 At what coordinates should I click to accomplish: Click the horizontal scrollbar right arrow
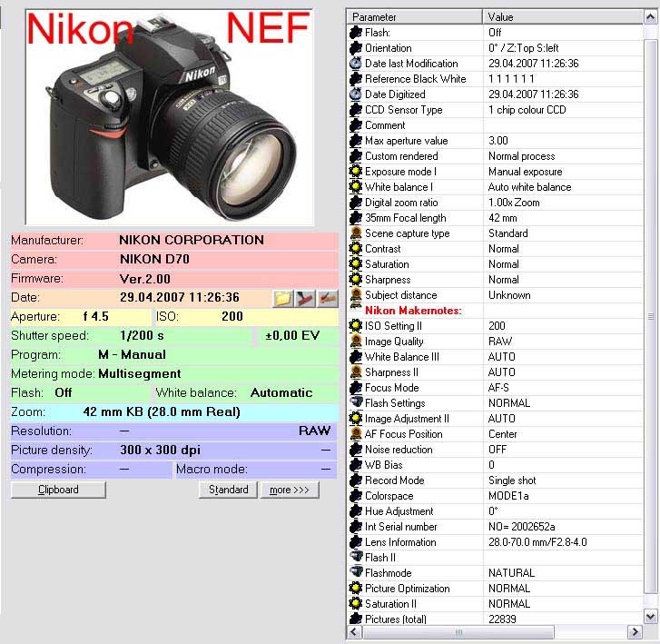tap(635, 632)
